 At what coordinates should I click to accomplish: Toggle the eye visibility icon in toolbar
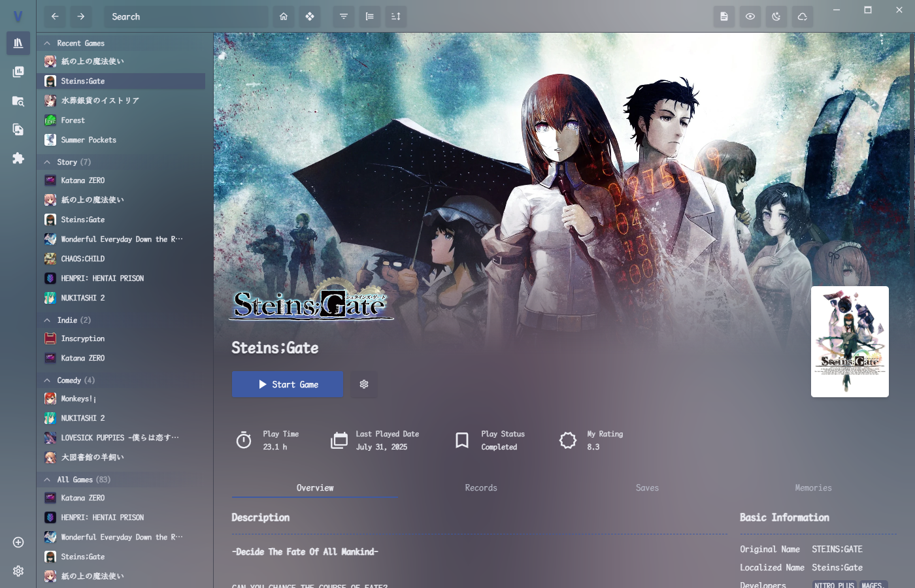tap(750, 16)
